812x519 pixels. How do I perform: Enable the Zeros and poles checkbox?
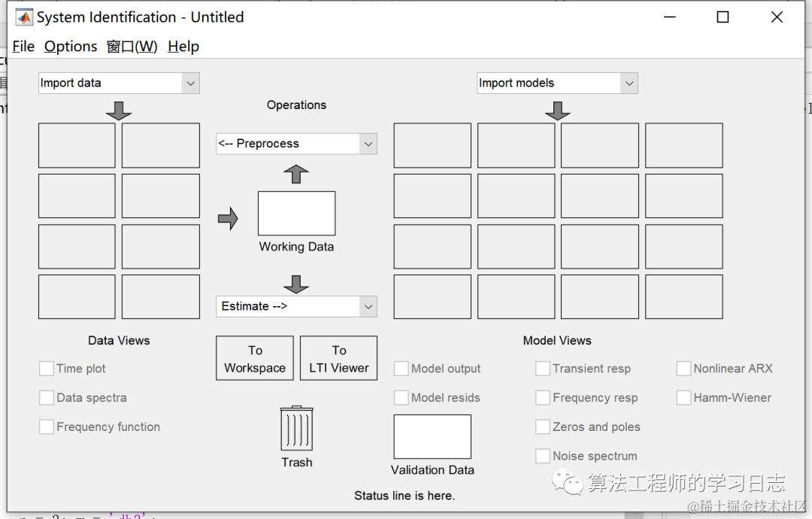pyautogui.click(x=543, y=426)
